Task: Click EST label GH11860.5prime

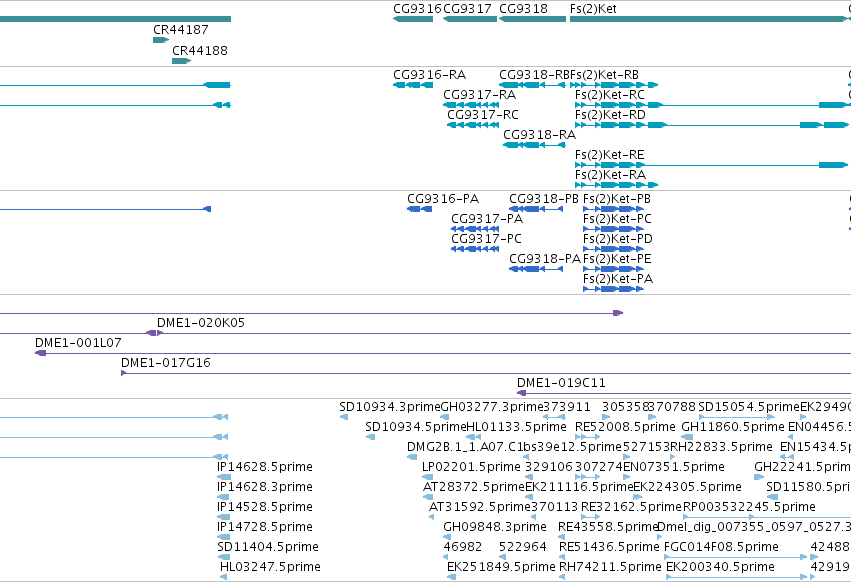Action: click(733, 427)
